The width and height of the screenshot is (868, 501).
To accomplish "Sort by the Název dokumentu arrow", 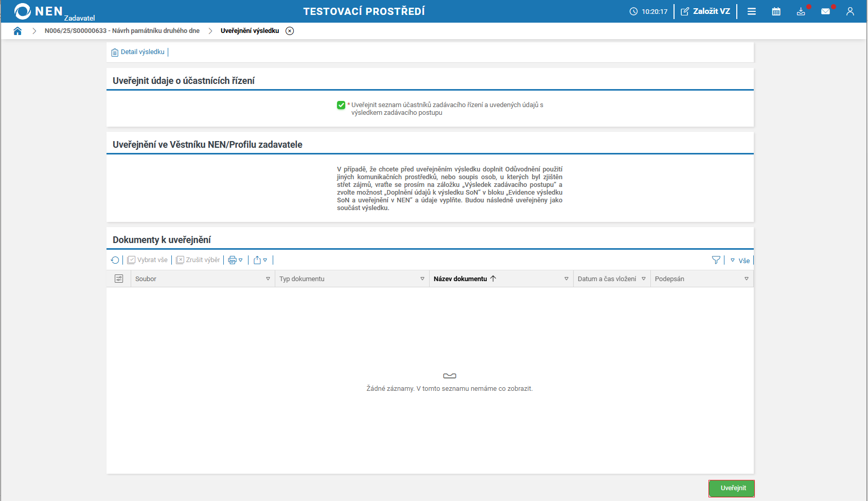I will tap(493, 279).
